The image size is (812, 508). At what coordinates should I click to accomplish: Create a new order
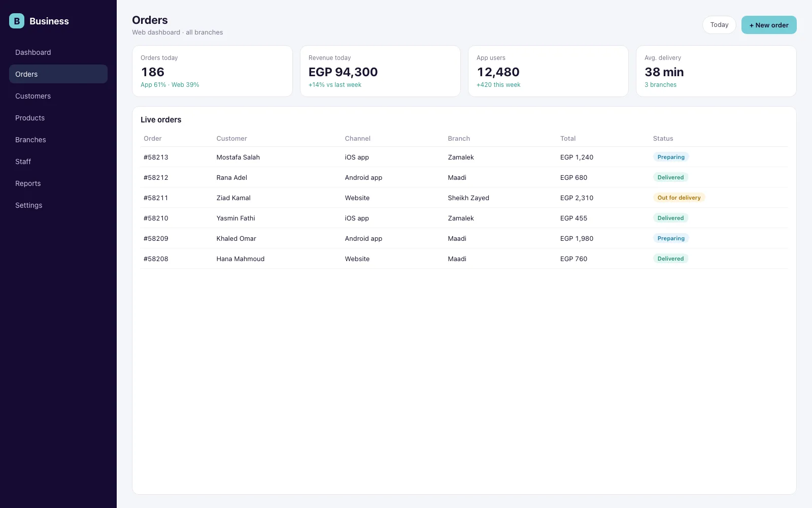tap(769, 25)
